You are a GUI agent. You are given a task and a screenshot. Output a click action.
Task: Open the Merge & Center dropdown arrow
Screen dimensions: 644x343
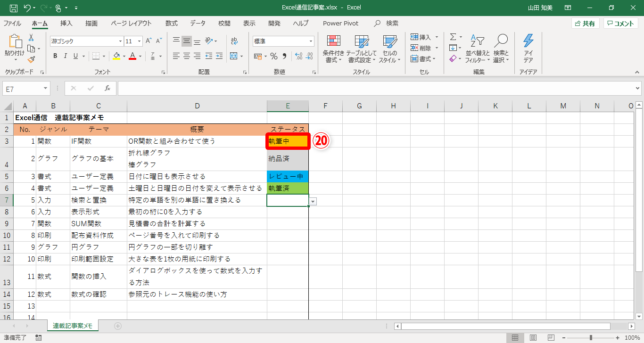(241, 56)
